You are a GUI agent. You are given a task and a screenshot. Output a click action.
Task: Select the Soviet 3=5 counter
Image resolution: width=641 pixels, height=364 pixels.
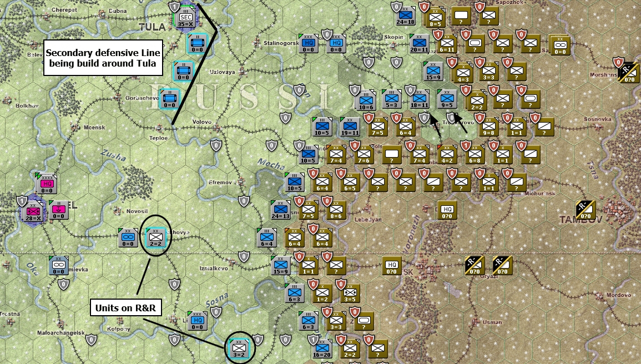350,294
